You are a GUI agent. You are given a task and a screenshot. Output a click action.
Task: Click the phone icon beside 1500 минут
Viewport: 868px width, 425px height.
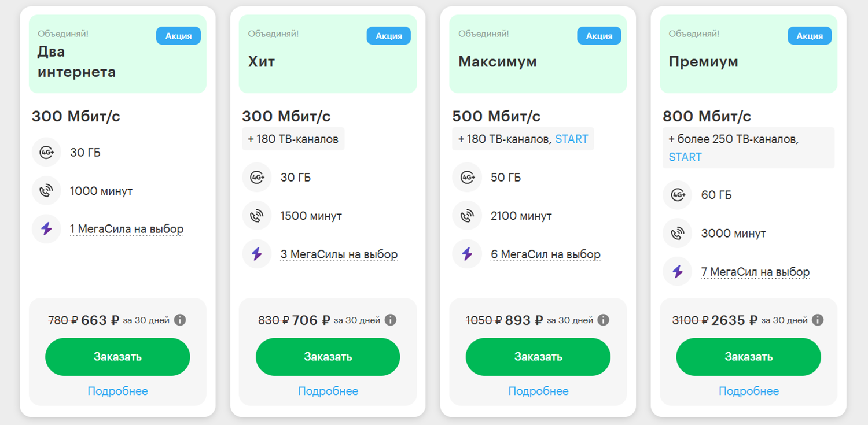[x=257, y=216]
